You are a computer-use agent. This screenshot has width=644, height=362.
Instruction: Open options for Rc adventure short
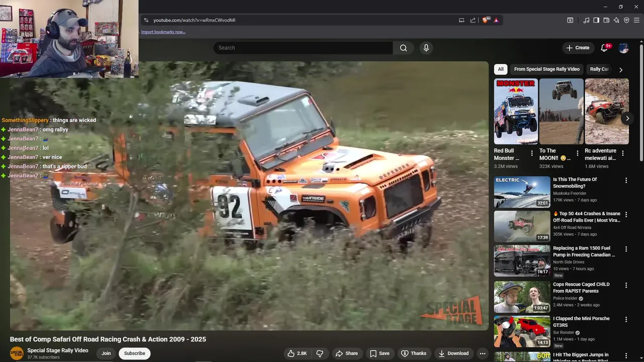coord(623,153)
